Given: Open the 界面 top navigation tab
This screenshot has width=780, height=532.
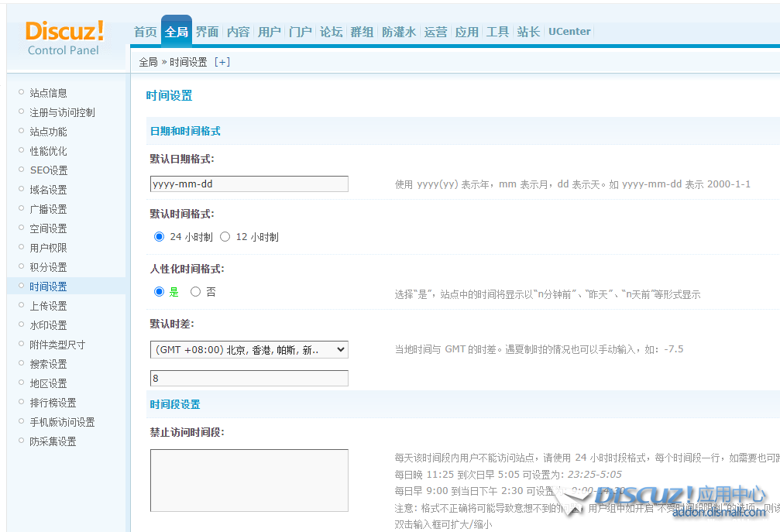Looking at the screenshot, I should click(x=207, y=32).
